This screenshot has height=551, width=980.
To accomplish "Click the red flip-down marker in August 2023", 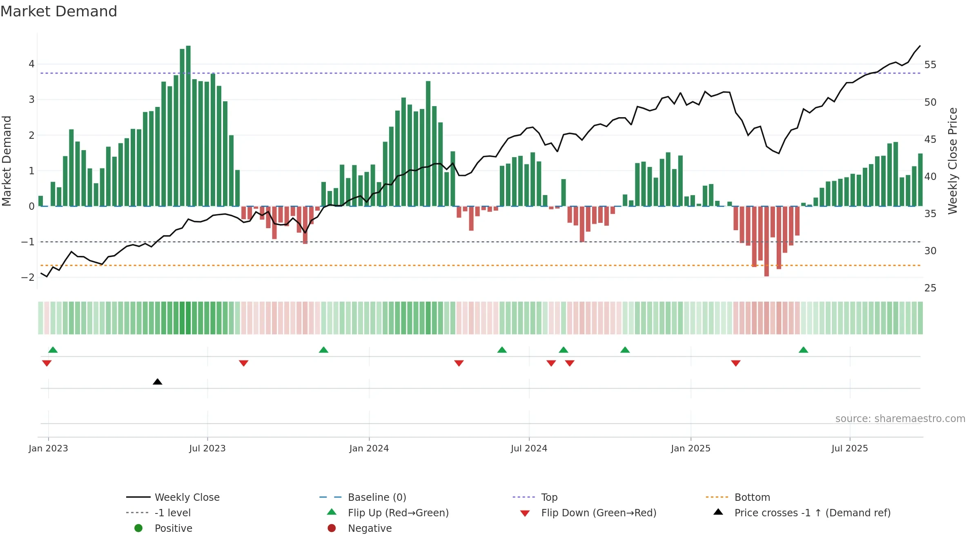I will point(244,363).
